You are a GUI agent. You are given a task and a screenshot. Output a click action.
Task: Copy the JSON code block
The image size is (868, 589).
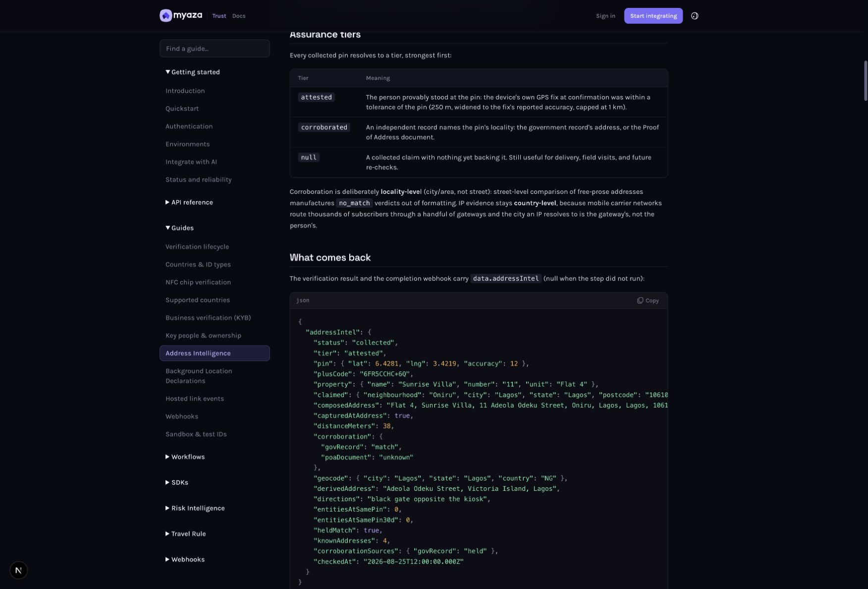(x=648, y=300)
